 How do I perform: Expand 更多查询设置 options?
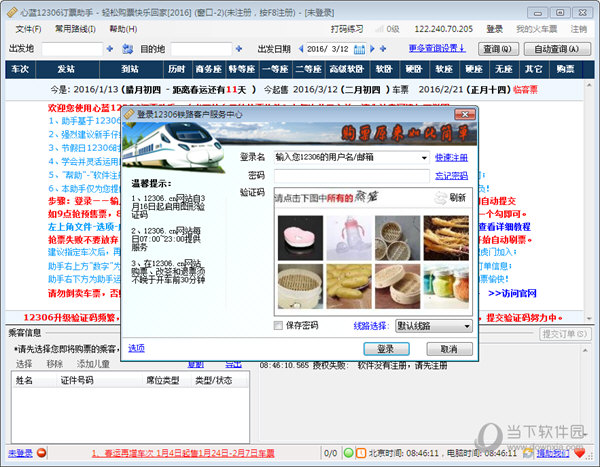point(437,48)
